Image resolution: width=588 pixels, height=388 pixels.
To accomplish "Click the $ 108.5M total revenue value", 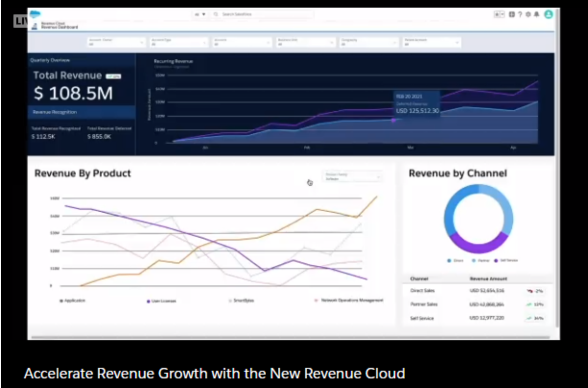I will coord(73,93).
